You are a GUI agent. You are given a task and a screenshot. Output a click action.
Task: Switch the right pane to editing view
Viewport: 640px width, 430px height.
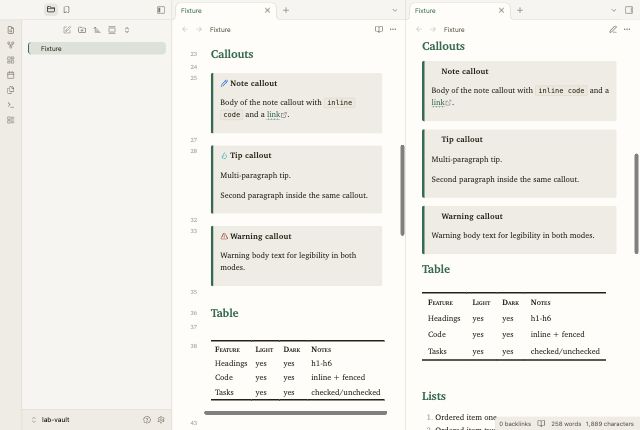(x=613, y=29)
